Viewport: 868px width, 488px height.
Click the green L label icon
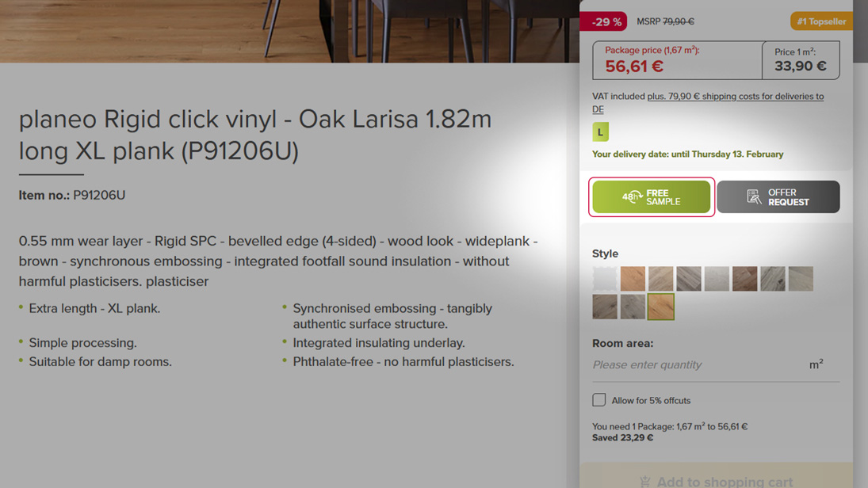click(x=600, y=132)
